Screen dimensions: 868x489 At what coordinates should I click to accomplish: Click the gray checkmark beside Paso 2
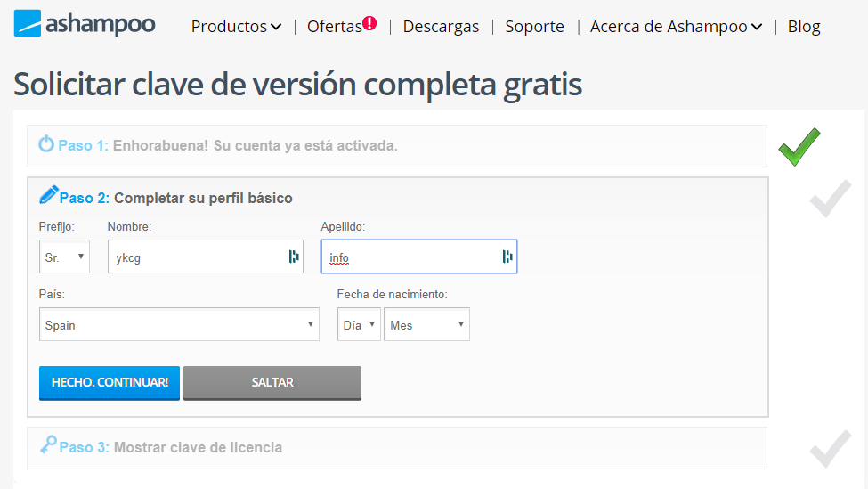(831, 199)
